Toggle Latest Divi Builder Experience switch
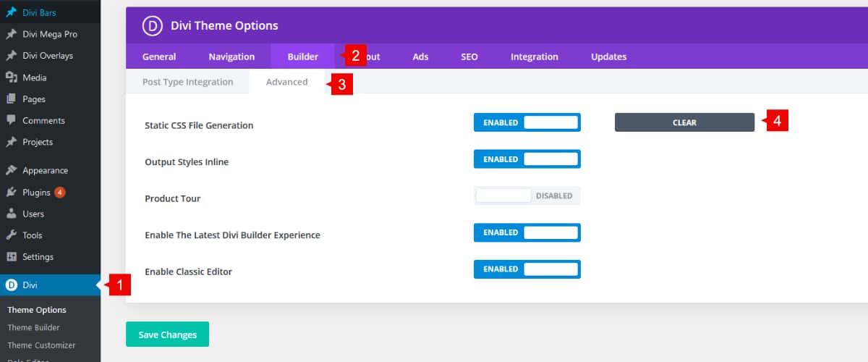The width and height of the screenshot is (868, 362). tap(527, 233)
